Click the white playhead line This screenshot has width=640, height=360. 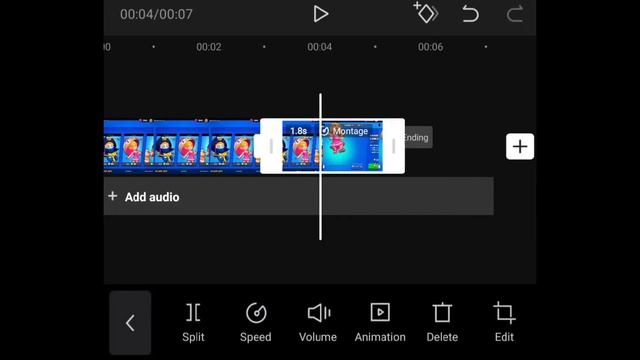click(320, 167)
